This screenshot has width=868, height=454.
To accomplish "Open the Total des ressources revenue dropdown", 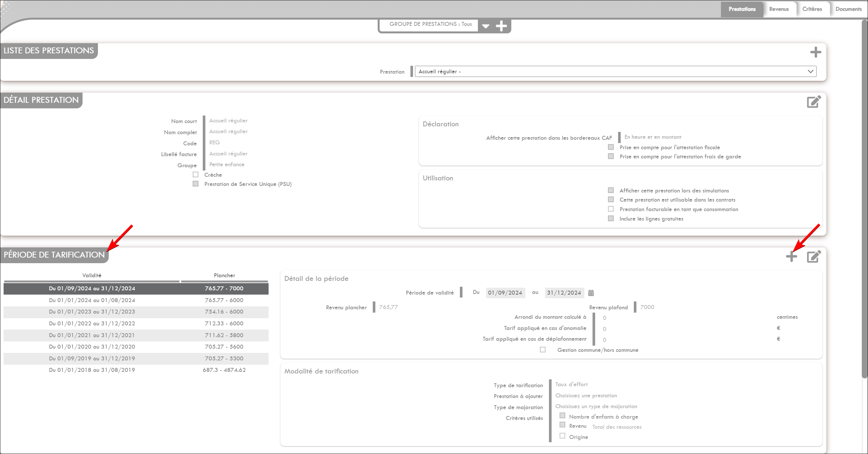I will 617,427.
